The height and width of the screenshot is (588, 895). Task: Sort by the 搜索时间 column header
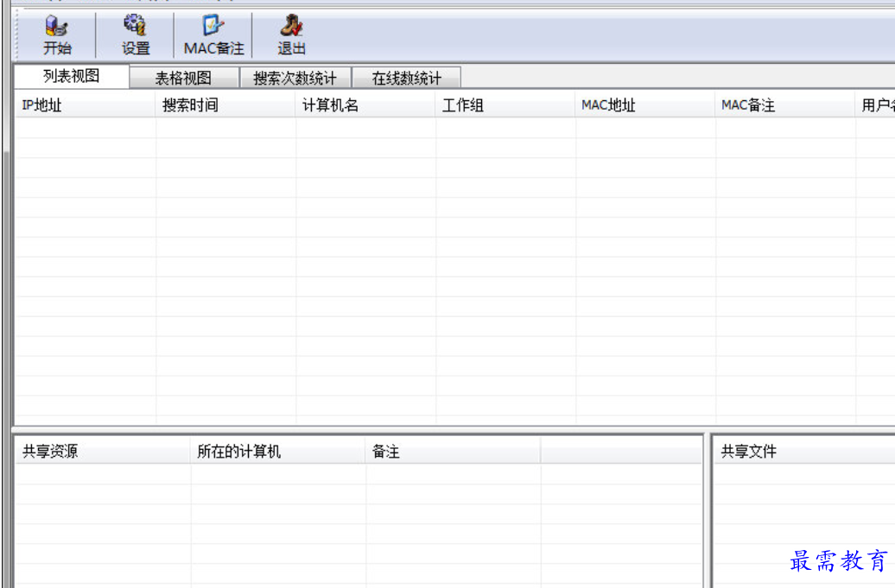pyautogui.click(x=225, y=105)
